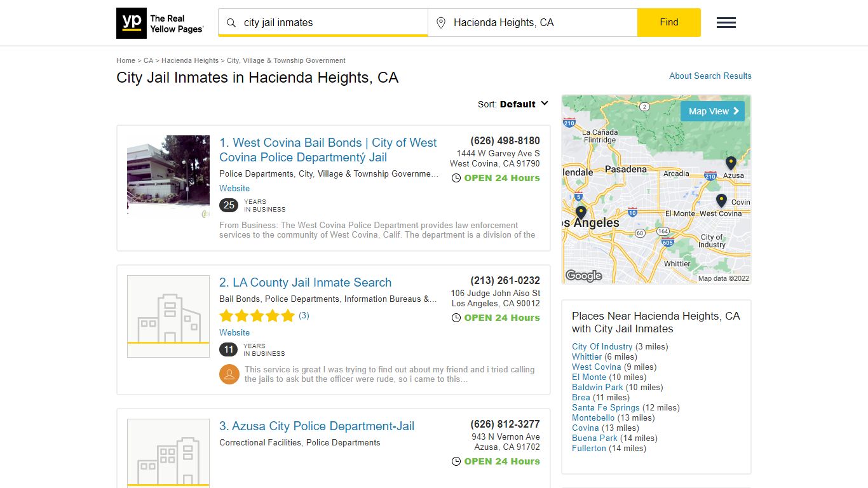Image resolution: width=868 pixels, height=488 pixels.
Task: Click the LA County Jail category line
Action: pyautogui.click(x=328, y=299)
